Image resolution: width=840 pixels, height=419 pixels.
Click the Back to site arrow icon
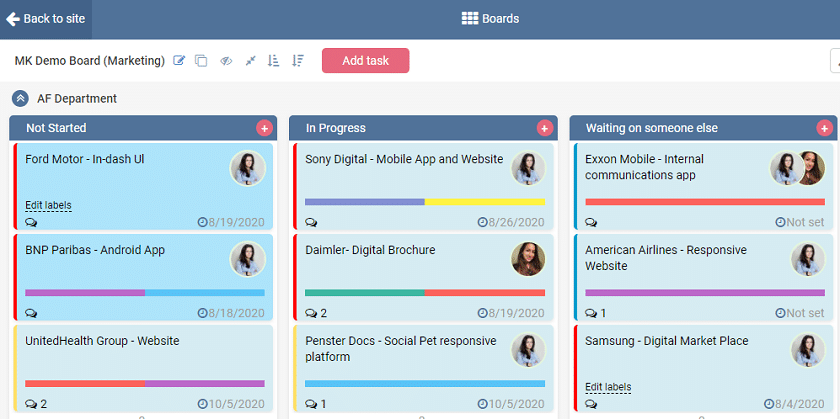pyautogui.click(x=13, y=19)
